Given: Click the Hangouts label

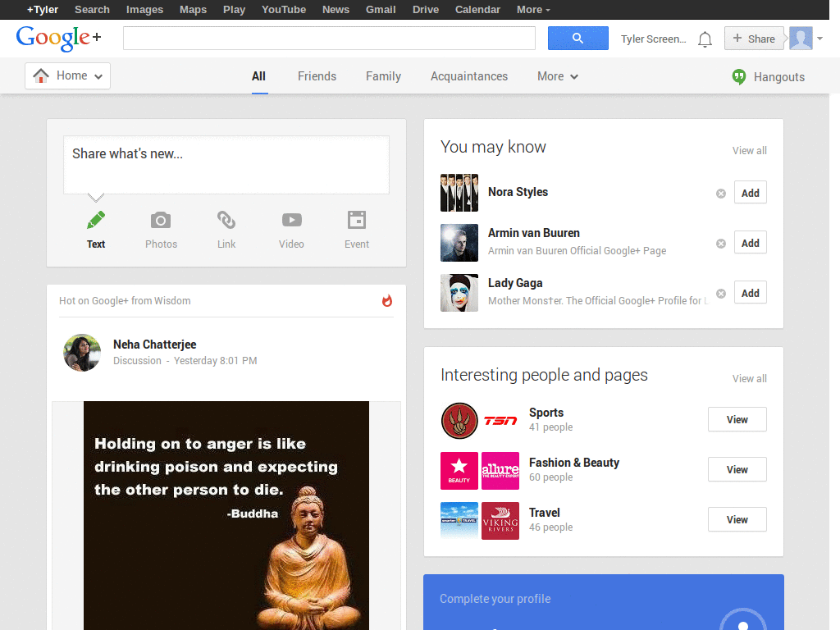Looking at the screenshot, I should (x=779, y=77).
